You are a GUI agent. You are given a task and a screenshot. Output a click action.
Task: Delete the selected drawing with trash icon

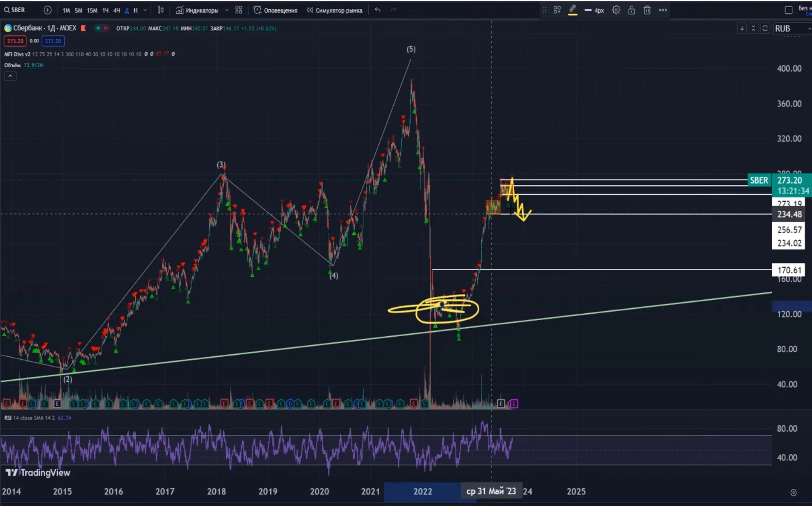click(647, 10)
